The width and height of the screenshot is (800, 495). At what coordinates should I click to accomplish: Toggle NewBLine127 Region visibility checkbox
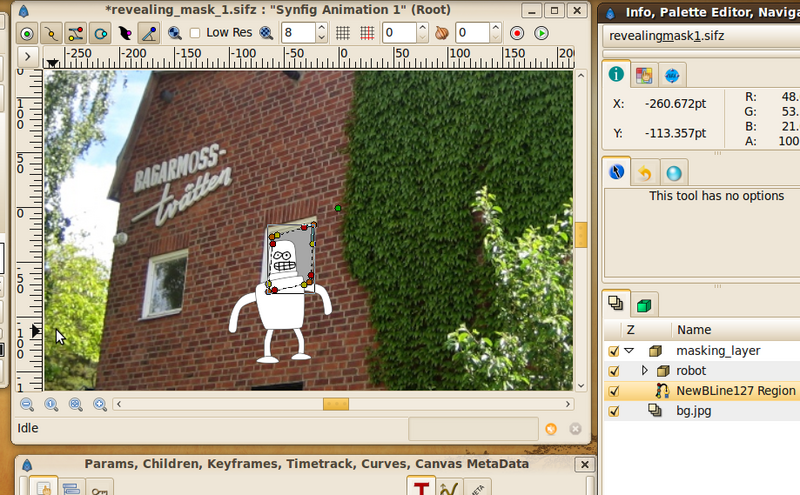tap(614, 391)
